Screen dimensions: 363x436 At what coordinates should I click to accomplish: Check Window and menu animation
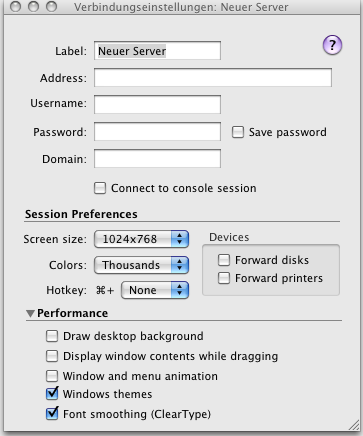[52, 376]
